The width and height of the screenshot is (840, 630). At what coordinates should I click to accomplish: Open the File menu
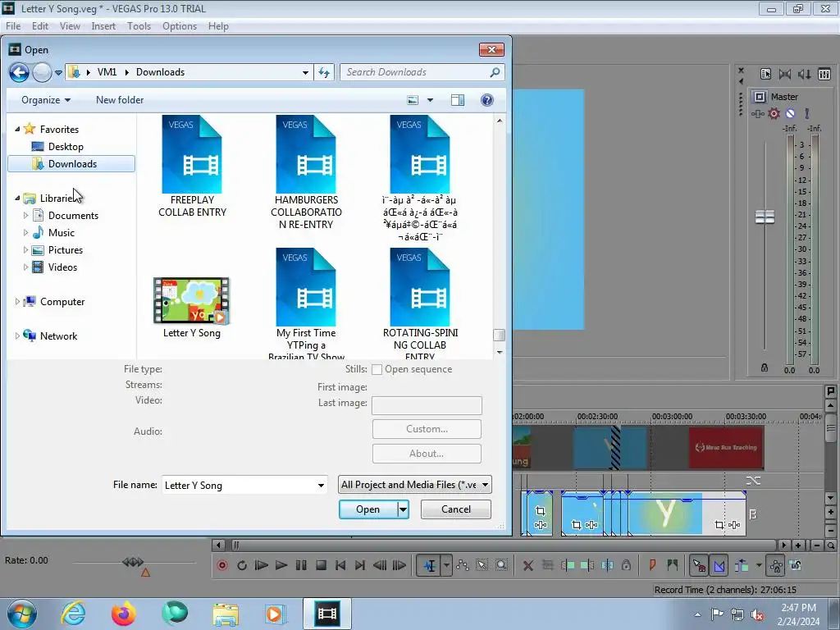point(13,25)
